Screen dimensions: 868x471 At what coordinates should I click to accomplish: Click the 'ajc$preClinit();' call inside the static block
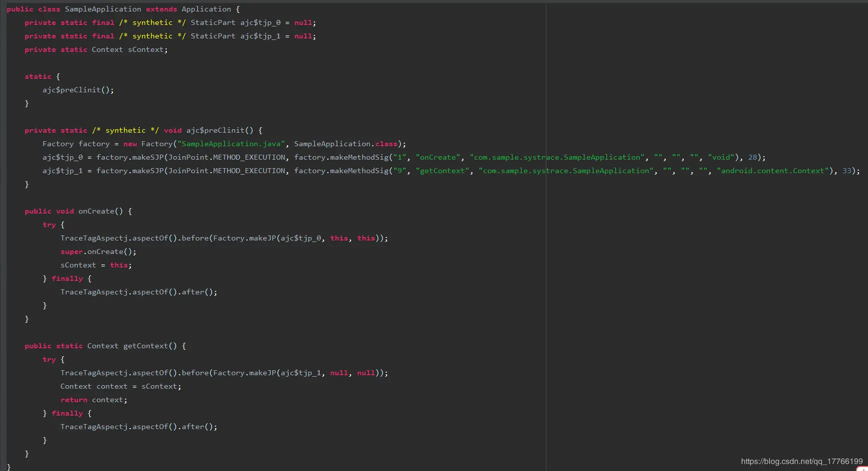click(x=78, y=90)
